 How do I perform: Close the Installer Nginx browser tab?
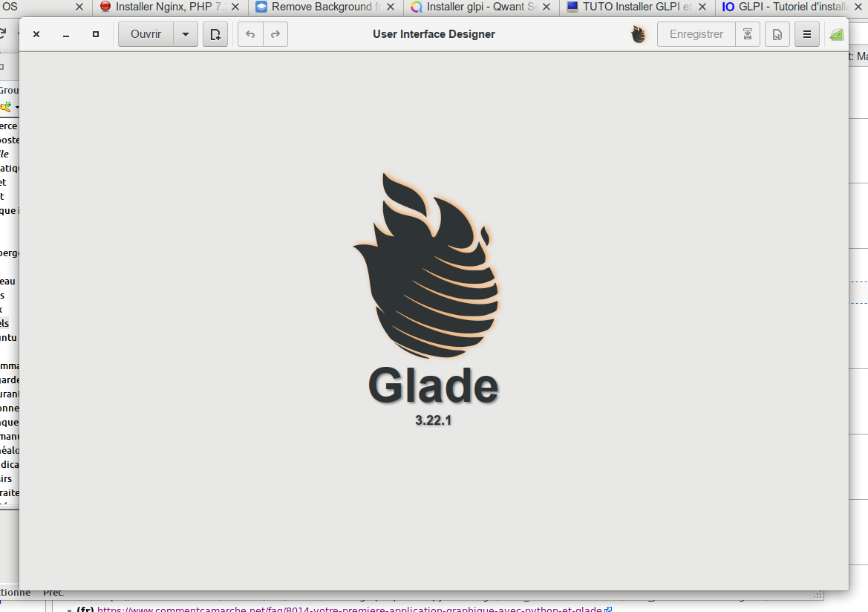point(235,7)
